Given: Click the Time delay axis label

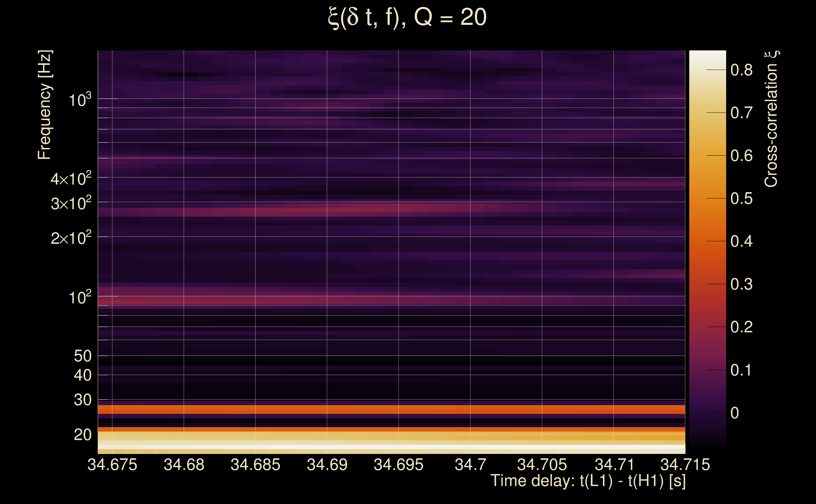Looking at the screenshot, I should [x=588, y=481].
